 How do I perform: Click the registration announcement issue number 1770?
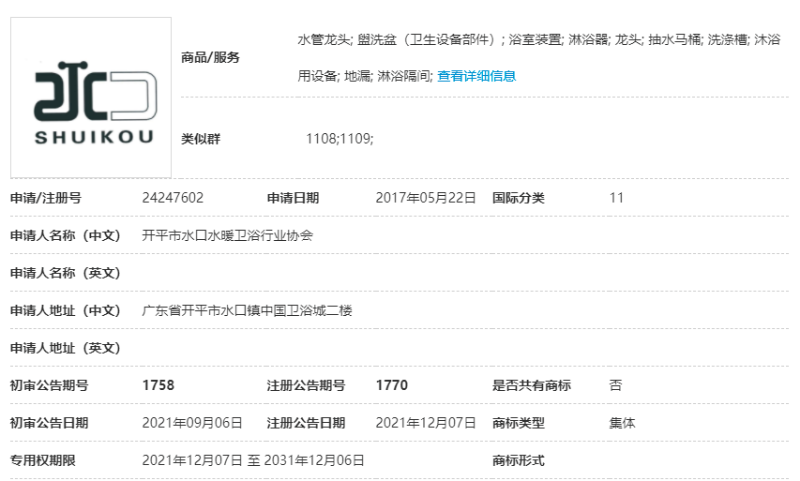click(x=391, y=385)
